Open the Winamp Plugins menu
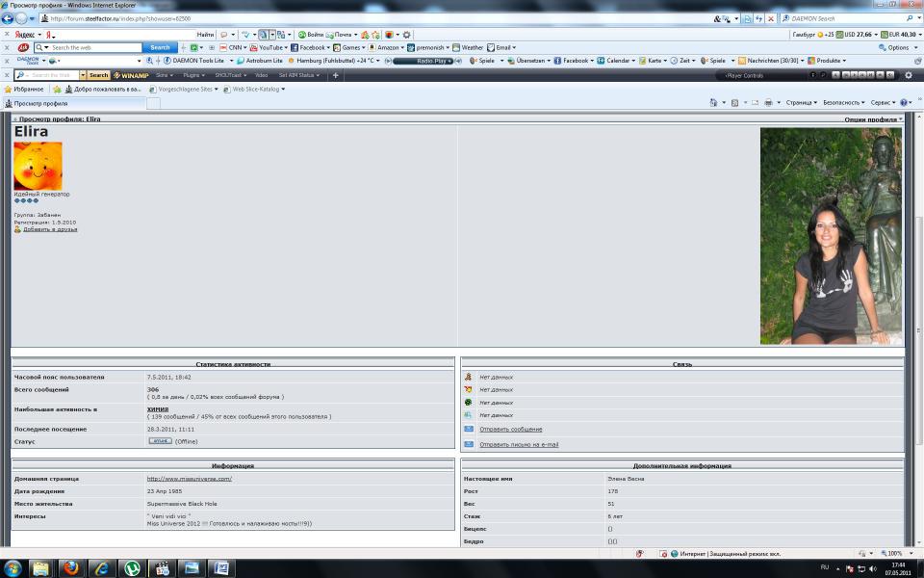Viewport: 924px width, 578px height. coord(193,75)
